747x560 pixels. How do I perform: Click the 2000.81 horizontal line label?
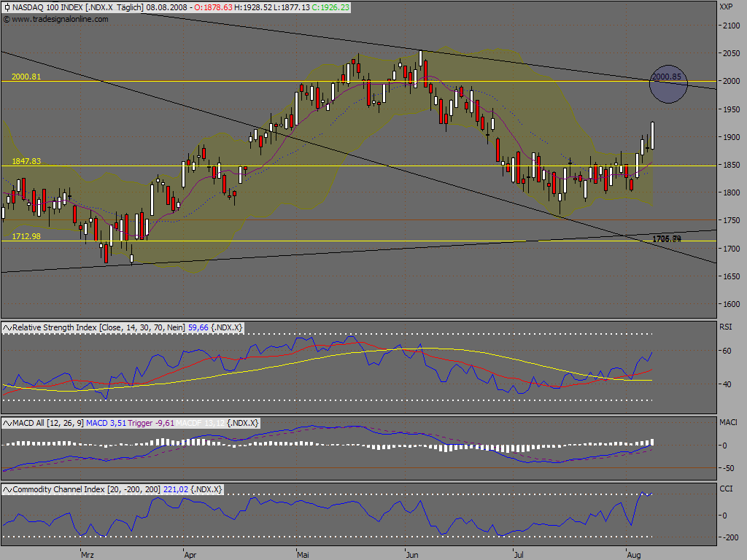pyautogui.click(x=26, y=77)
